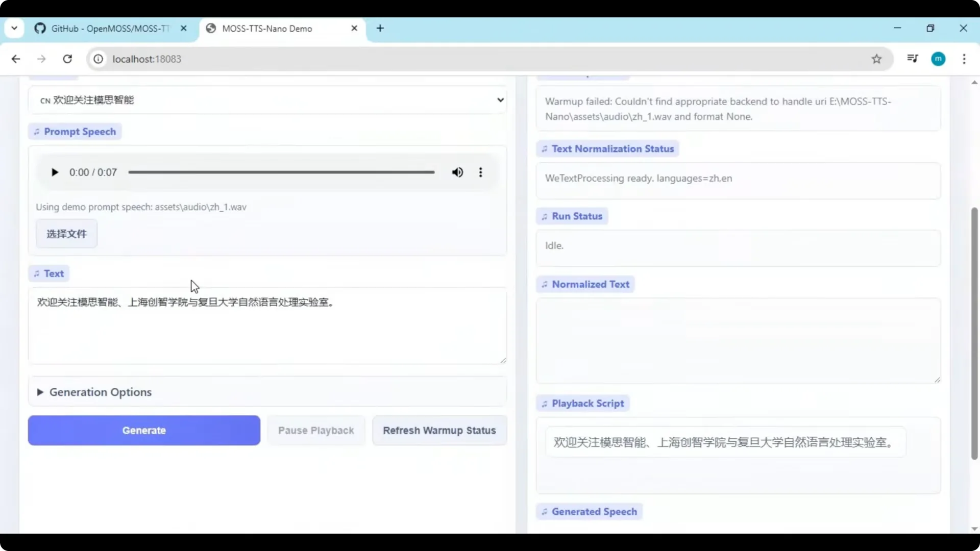Switch to the GitHub OpenMOSS tab
This screenshot has width=980, height=551.
110,29
